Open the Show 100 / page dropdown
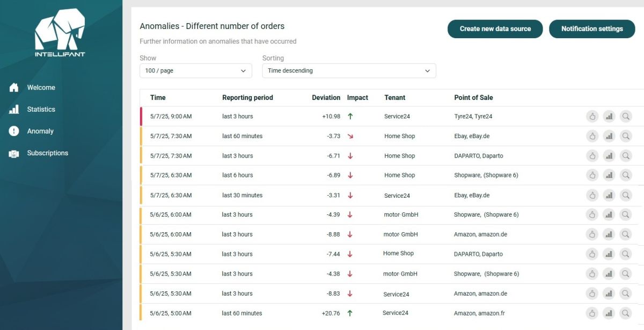The image size is (644, 330). click(x=195, y=70)
